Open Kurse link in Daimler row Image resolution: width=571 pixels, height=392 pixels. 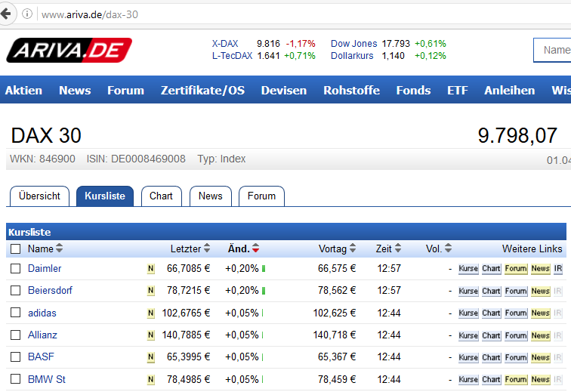468,269
